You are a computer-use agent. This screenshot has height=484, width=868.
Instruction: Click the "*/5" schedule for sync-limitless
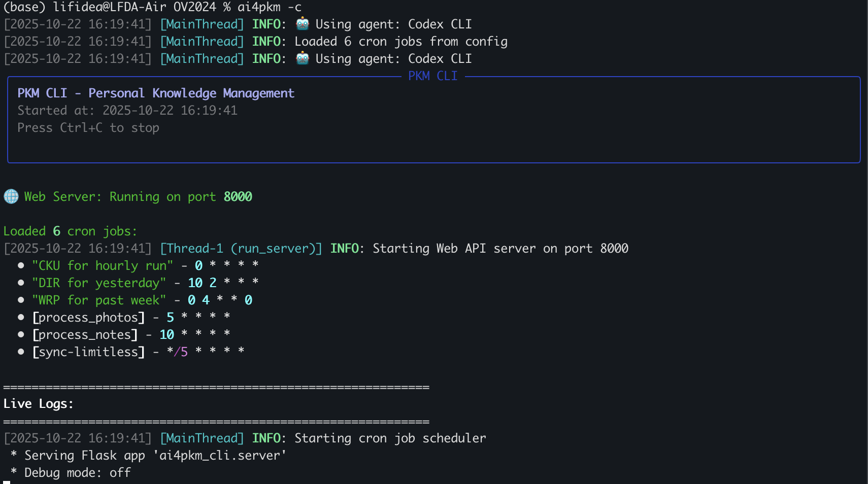[177, 352]
